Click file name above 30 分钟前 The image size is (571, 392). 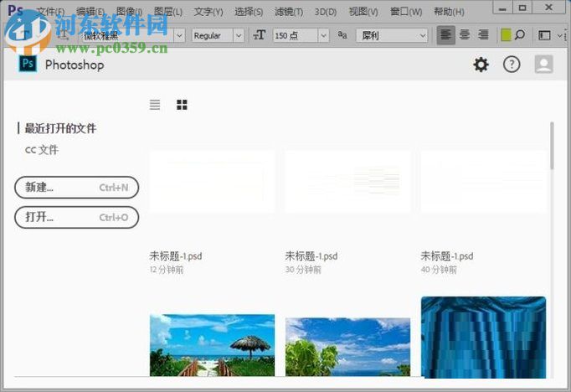[x=311, y=256]
